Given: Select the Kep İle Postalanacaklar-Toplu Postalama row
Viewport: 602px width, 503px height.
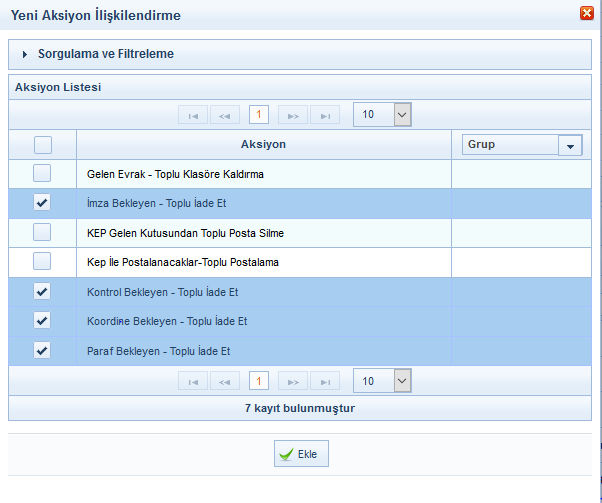Looking at the screenshot, I should 182,262.
